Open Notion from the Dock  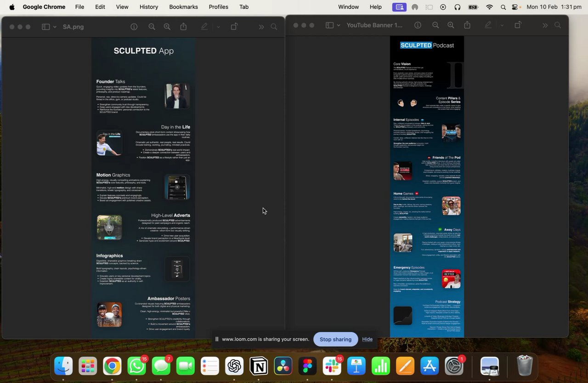click(x=259, y=366)
